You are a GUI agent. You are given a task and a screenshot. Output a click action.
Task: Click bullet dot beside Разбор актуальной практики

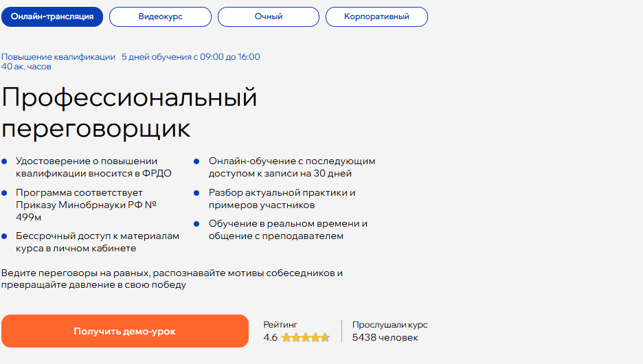(x=197, y=194)
